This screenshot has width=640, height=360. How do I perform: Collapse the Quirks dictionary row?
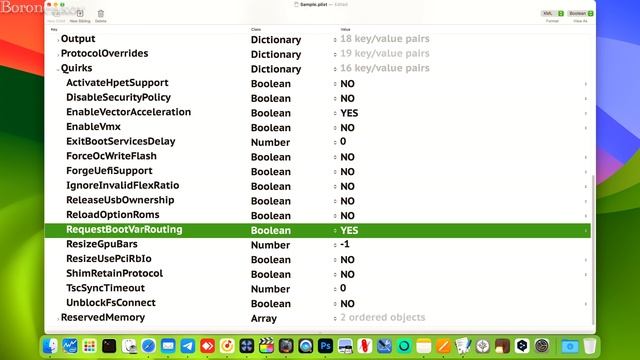58,69
